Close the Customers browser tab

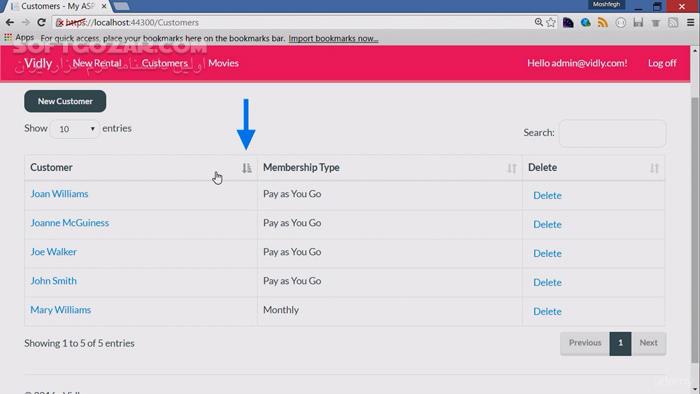104,6
